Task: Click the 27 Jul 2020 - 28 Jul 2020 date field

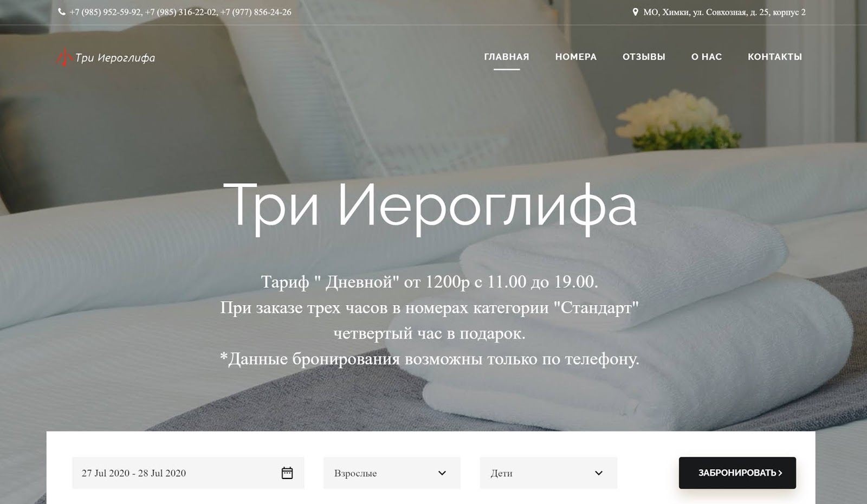Action: point(188,473)
